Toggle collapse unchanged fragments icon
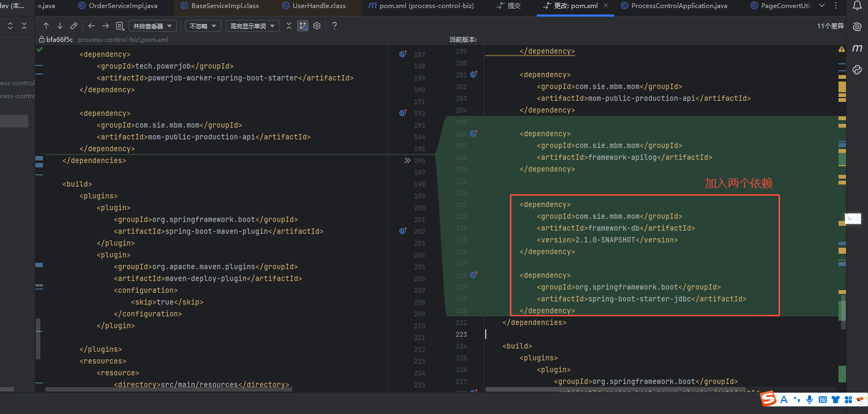This screenshot has width=868, height=414. pos(289,26)
